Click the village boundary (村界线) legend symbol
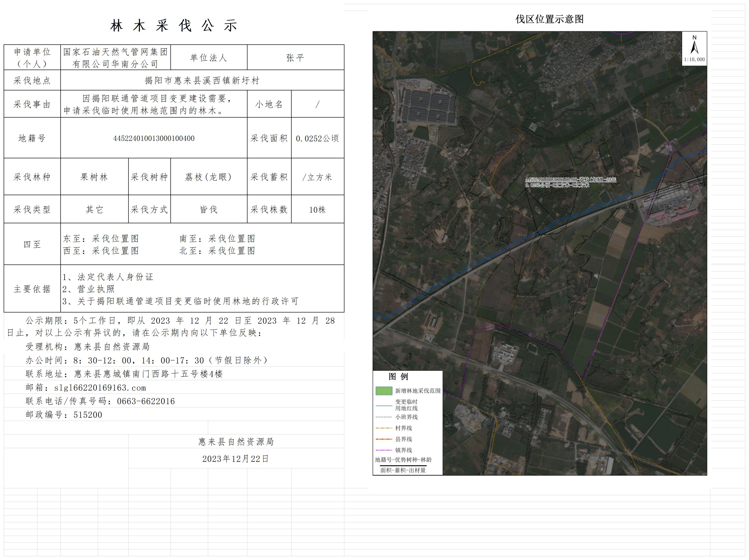 [384, 428]
